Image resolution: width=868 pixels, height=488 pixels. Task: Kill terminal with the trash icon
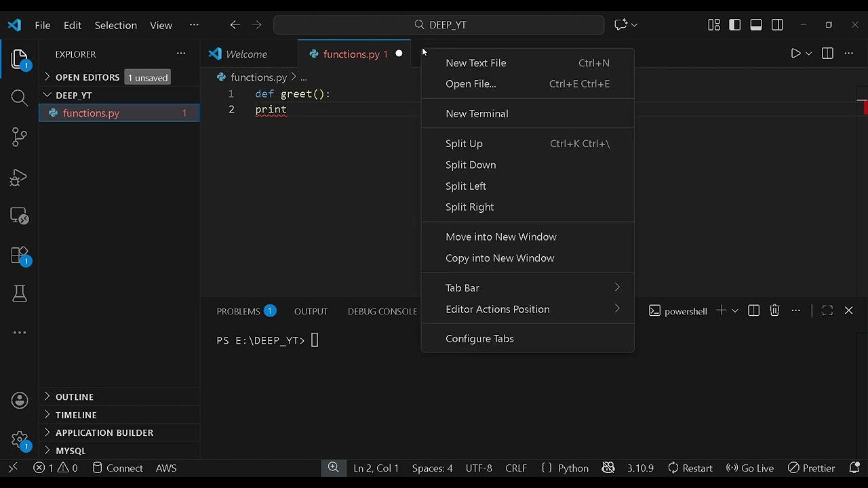pyautogui.click(x=774, y=310)
